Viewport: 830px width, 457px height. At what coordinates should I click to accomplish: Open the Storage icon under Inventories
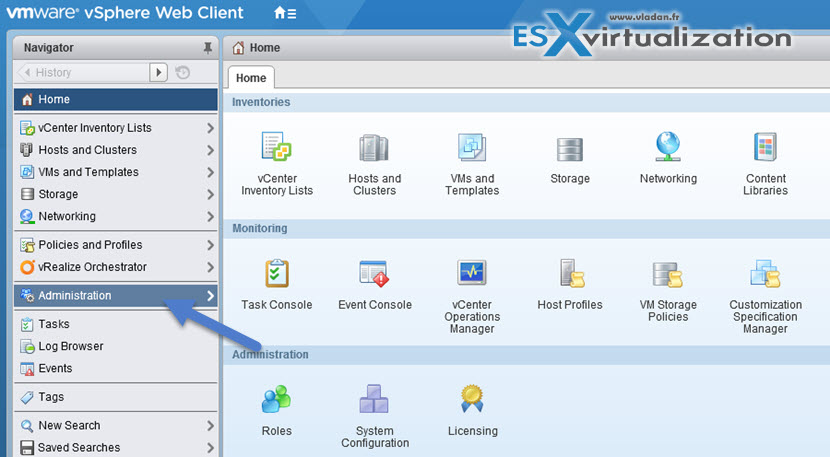[x=570, y=149]
